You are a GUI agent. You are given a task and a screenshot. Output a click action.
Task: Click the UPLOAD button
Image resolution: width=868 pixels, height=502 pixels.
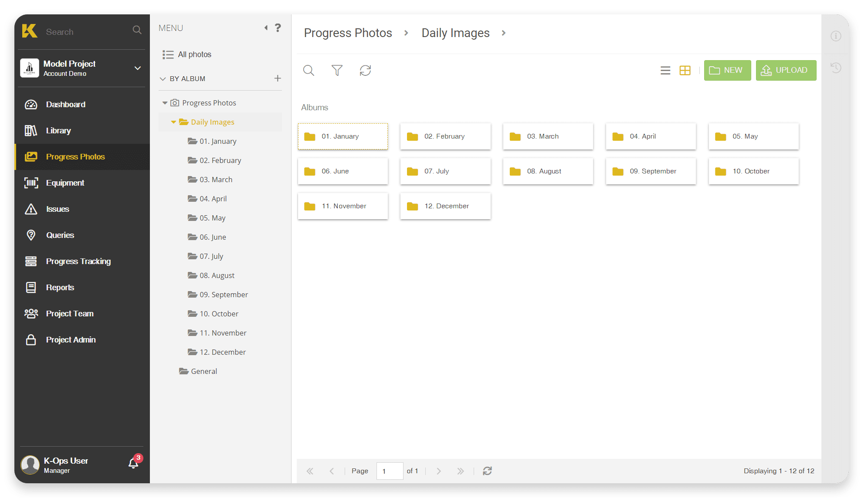[x=786, y=71]
